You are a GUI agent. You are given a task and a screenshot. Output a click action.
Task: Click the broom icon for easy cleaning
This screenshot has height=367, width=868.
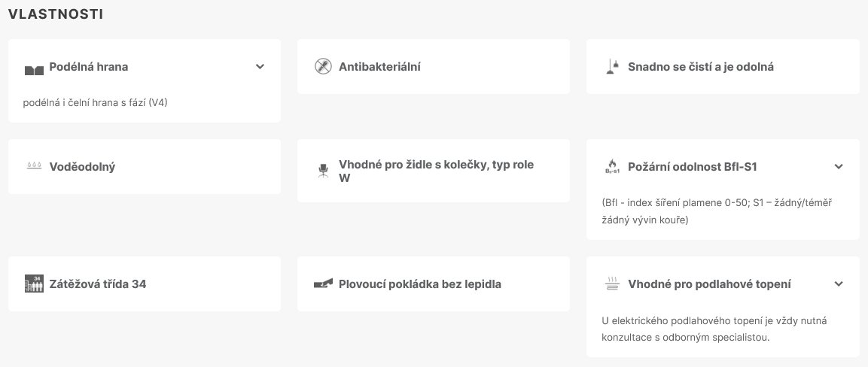tap(611, 68)
